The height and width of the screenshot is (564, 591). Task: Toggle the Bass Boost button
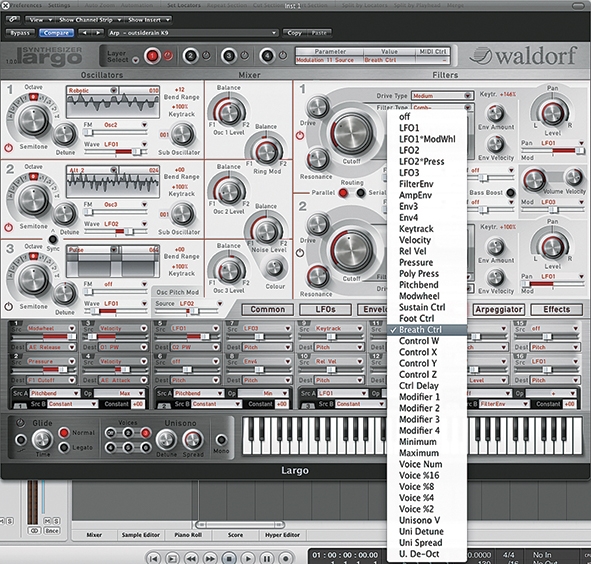tap(510, 193)
